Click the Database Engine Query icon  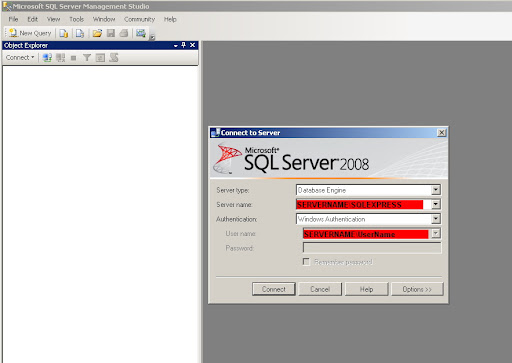(64, 33)
